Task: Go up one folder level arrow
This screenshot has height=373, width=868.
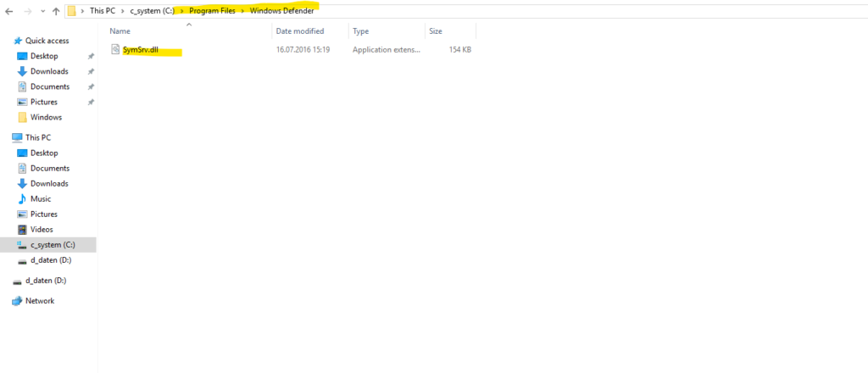Action: (x=55, y=11)
